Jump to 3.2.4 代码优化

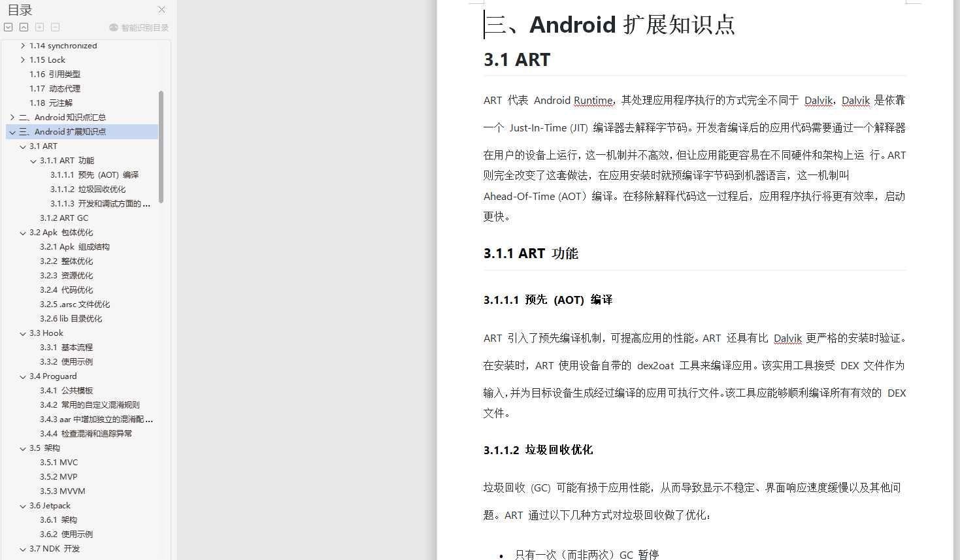click(x=67, y=290)
